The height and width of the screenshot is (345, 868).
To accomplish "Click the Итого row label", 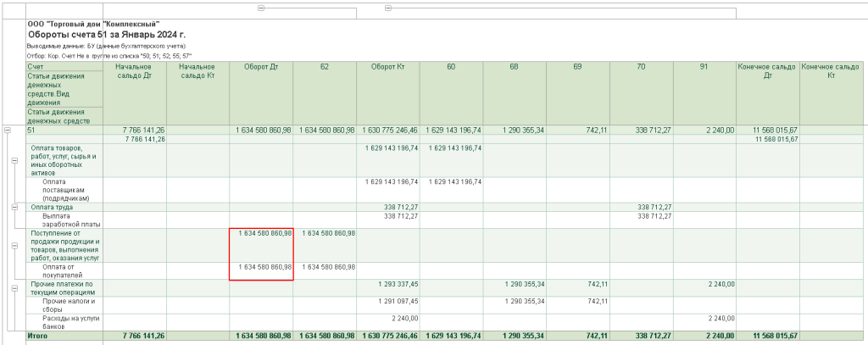I will pyautogui.click(x=37, y=336).
